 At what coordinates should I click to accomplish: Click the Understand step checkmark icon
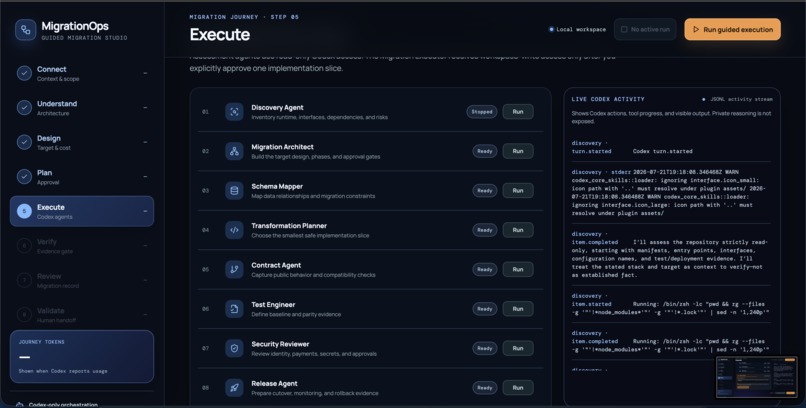tap(24, 107)
